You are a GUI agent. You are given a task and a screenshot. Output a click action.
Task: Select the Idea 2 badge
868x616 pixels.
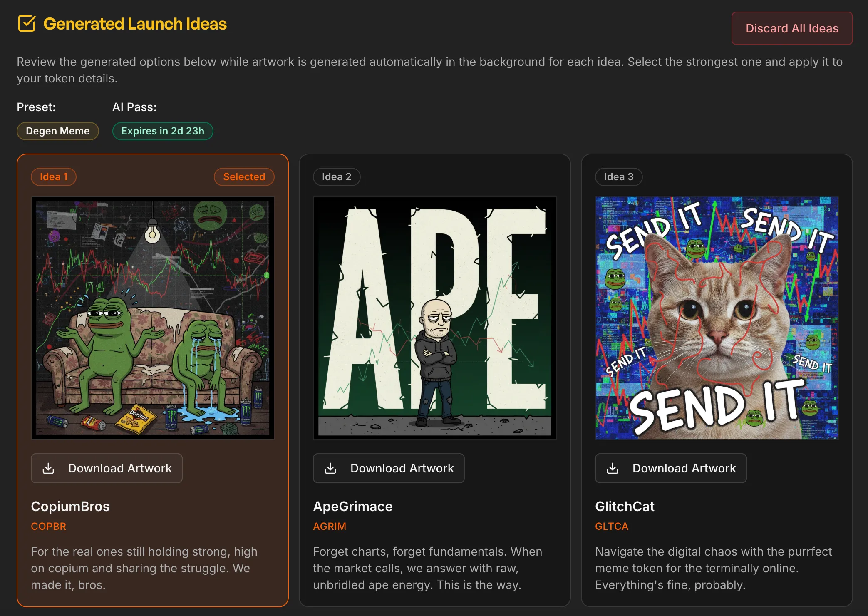coord(336,177)
